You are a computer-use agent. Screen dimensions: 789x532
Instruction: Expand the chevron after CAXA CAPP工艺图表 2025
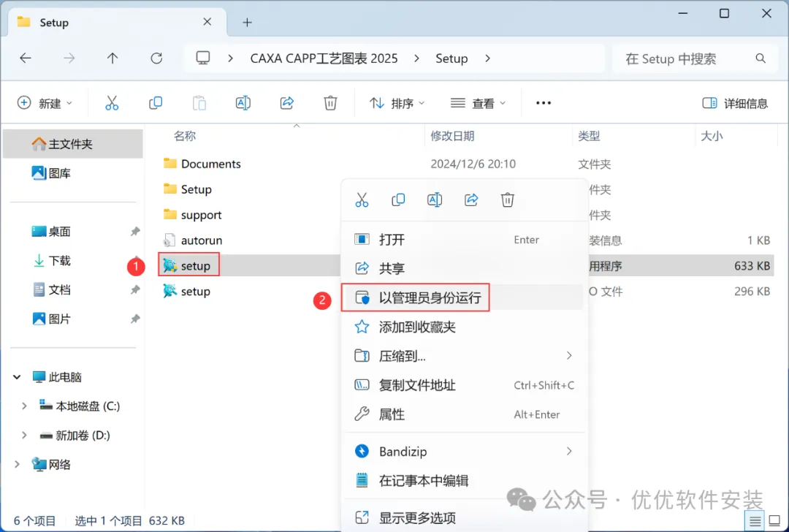(416, 58)
